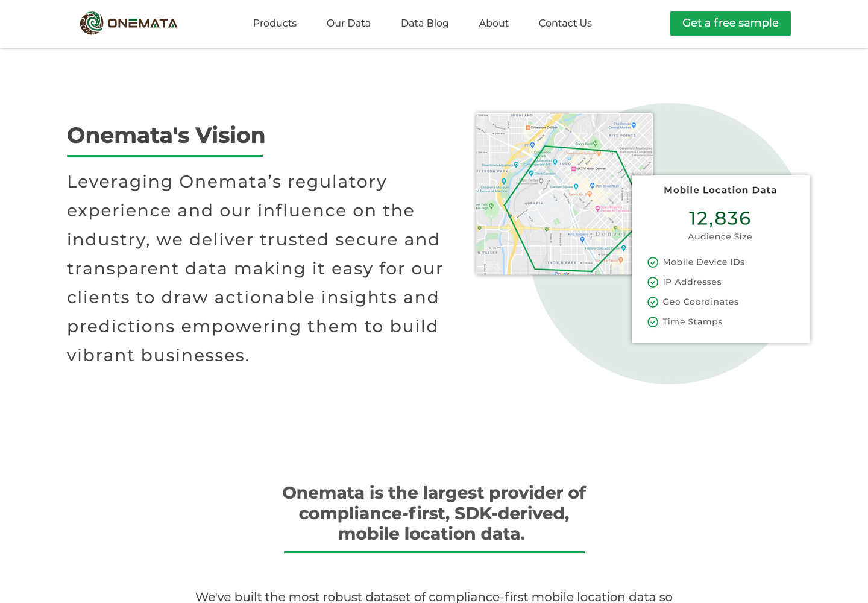The width and height of the screenshot is (868, 603).
Task: Click the check icon beside Time Stamps
Action: (x=653, y=322)
